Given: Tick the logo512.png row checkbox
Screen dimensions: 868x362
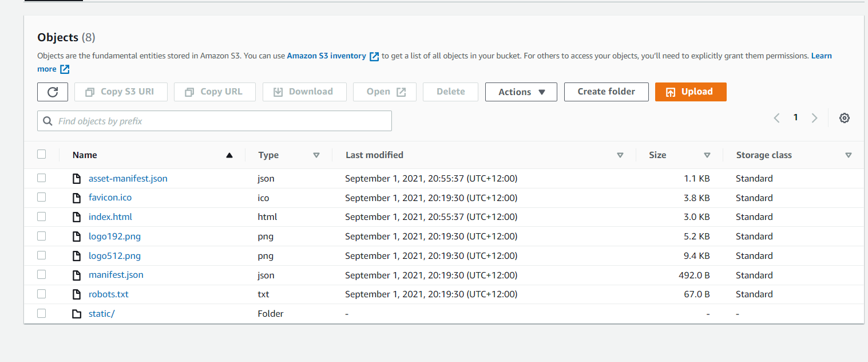Looking at the screenshot, I should [41, 255].
